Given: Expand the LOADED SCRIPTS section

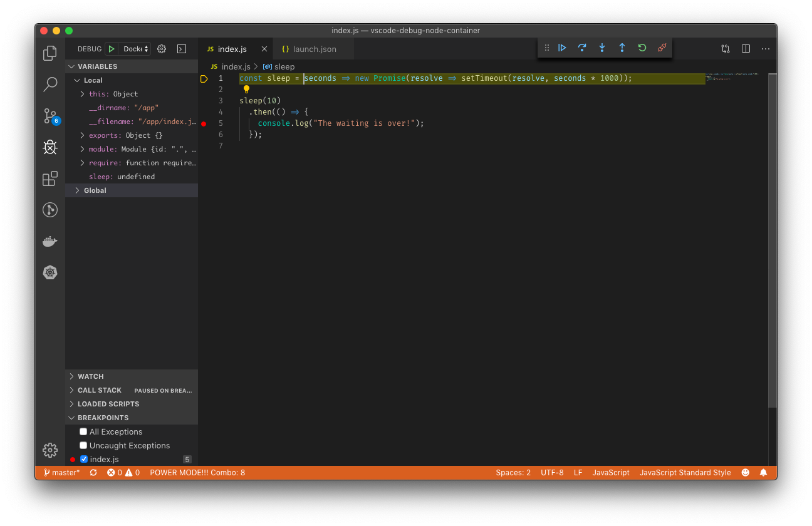Looking at the screenshot, I should coord(132,404).
